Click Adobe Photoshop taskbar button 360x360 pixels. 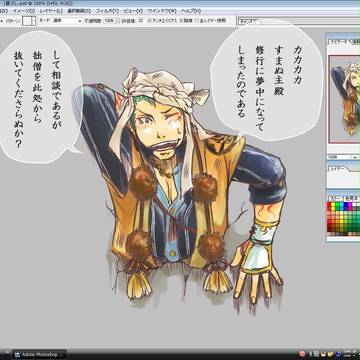39,354
